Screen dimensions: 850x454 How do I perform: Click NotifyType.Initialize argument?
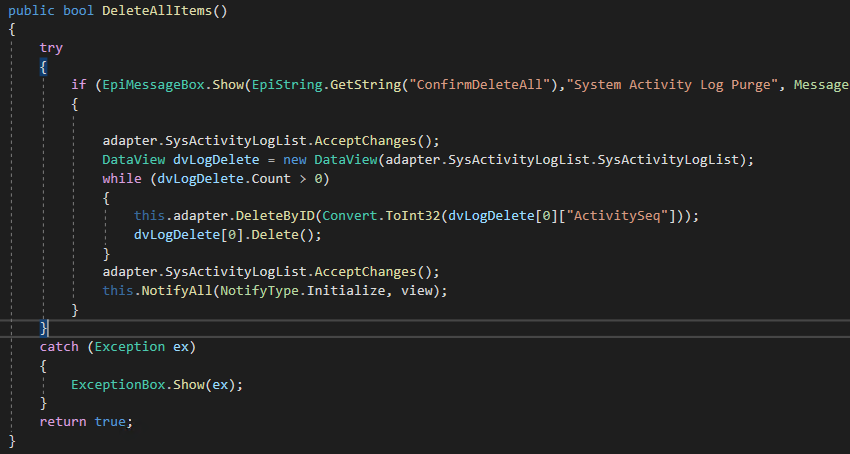click(x=302, y=291)
